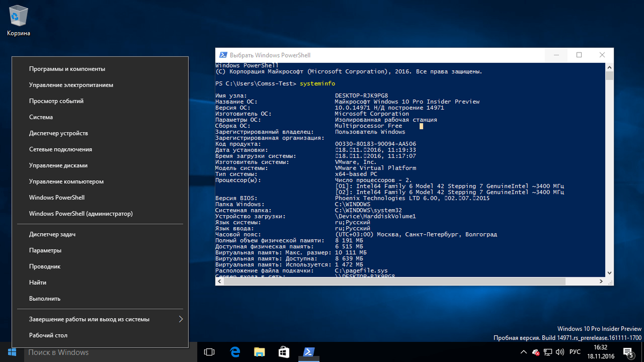
Task: Open the Windows Store taskbar icon
Action: [284, 352]
